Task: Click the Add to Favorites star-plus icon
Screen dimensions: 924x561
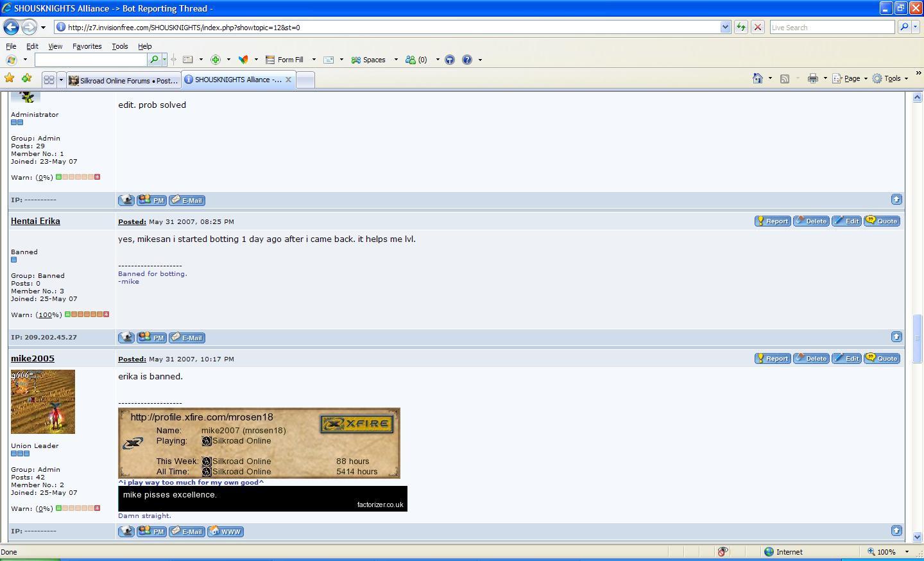Action: pos(26,78)
